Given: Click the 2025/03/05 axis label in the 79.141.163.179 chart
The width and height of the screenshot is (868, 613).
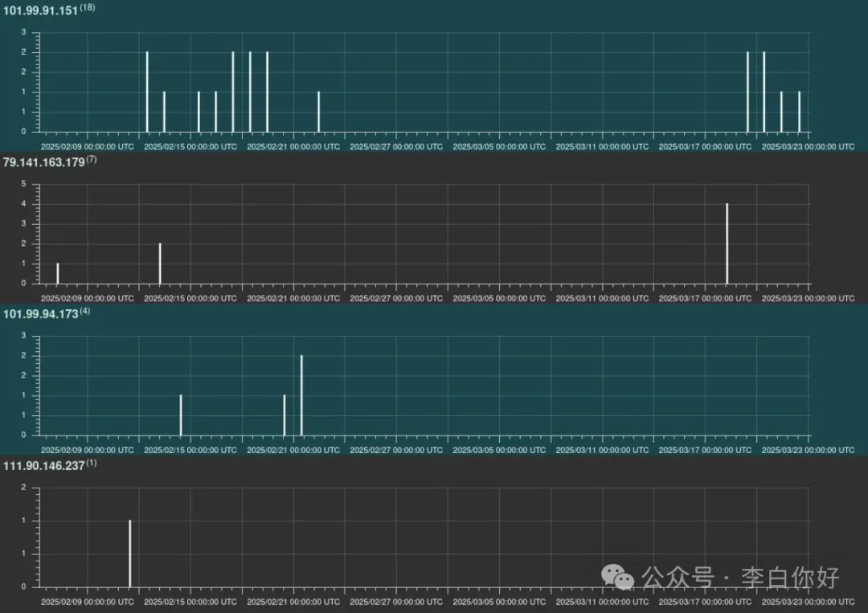Looking at the screenshot, I should [x=499, y=298].
